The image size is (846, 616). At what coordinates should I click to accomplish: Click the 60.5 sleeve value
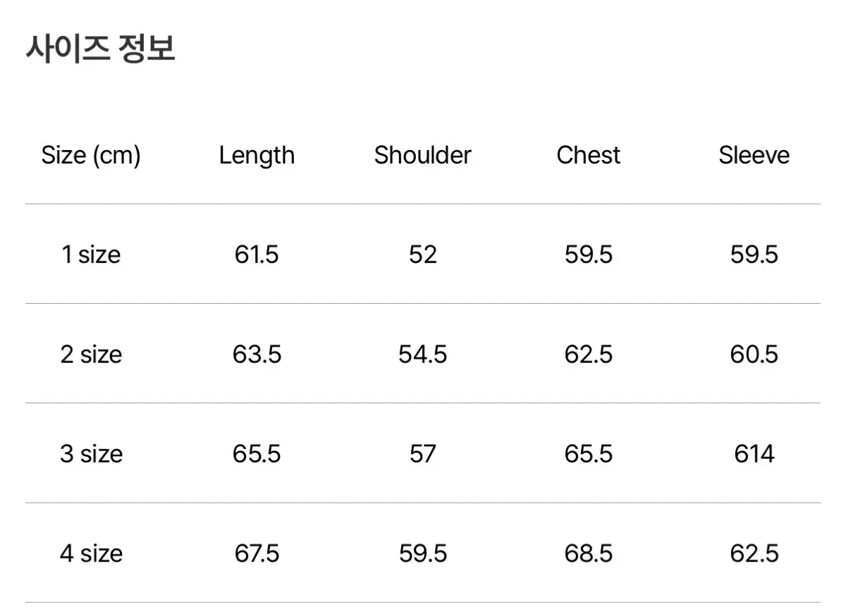(x=754, y=354)
